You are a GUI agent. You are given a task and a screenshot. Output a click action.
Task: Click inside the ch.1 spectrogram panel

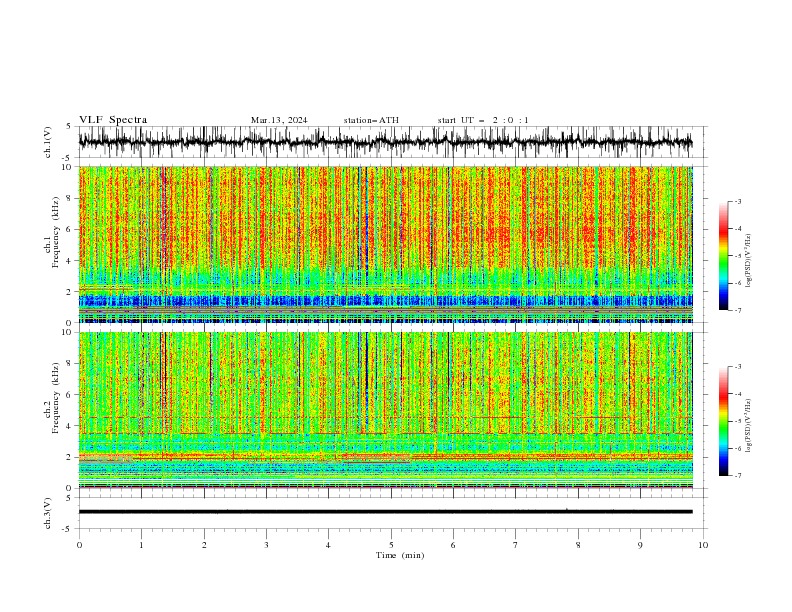(385, 244)
